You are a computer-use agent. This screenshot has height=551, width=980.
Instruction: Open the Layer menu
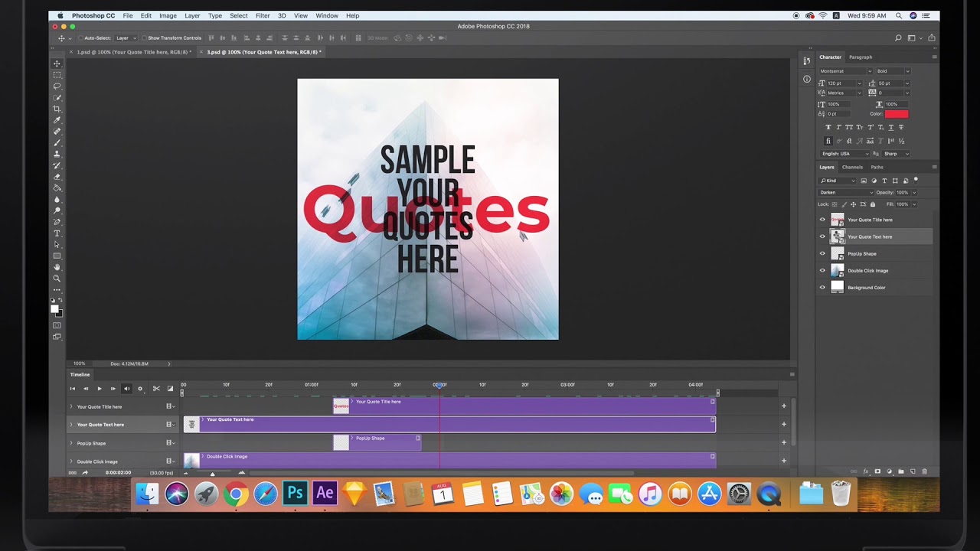(x=192, y=15)
